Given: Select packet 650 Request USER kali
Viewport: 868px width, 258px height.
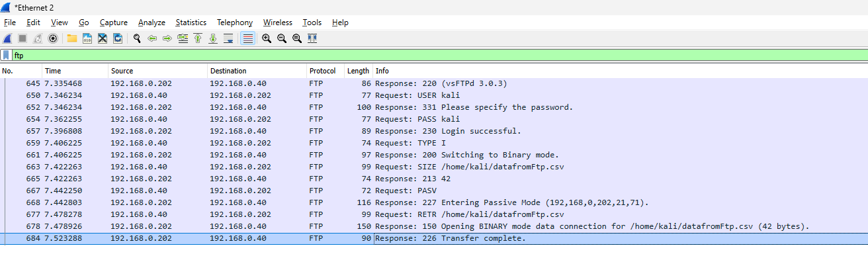Looking at the screenshot, I should (434, 95).
